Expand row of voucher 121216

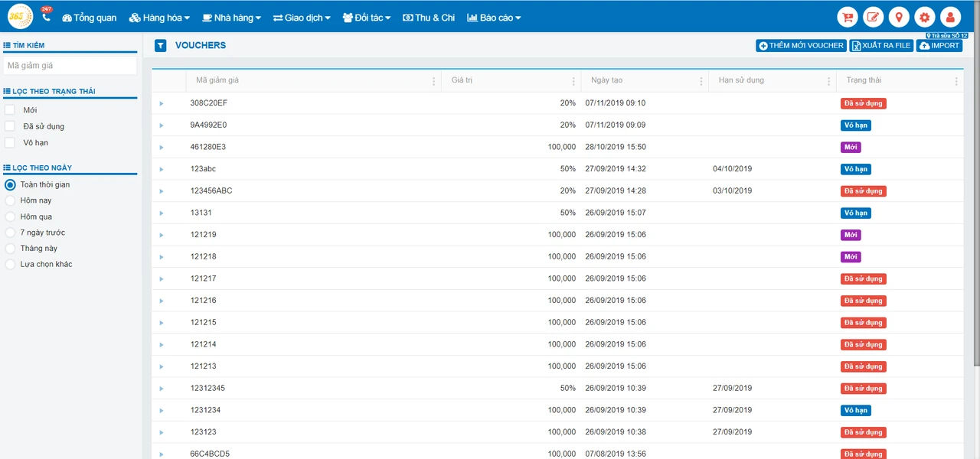point(162,301)
